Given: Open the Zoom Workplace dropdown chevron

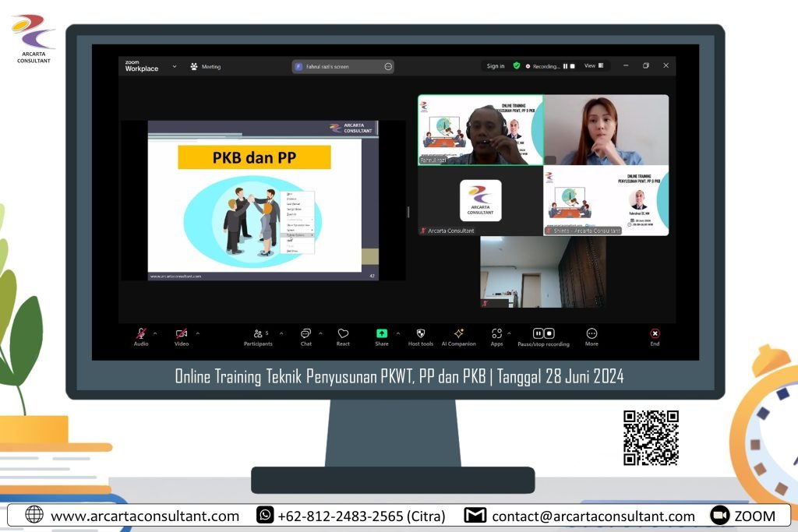Looking at the screenshot, I should (175, 66).
